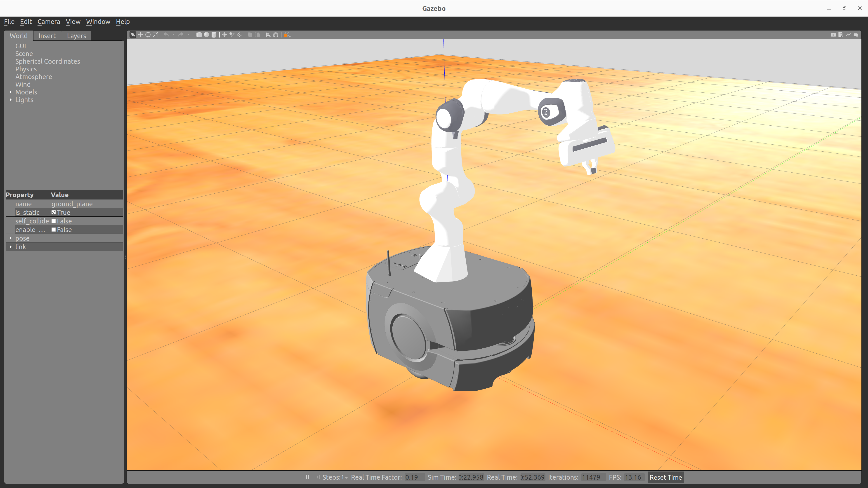
Task: Open the plot graph icon
Action: pyautogui.click(x=848, y=35)
